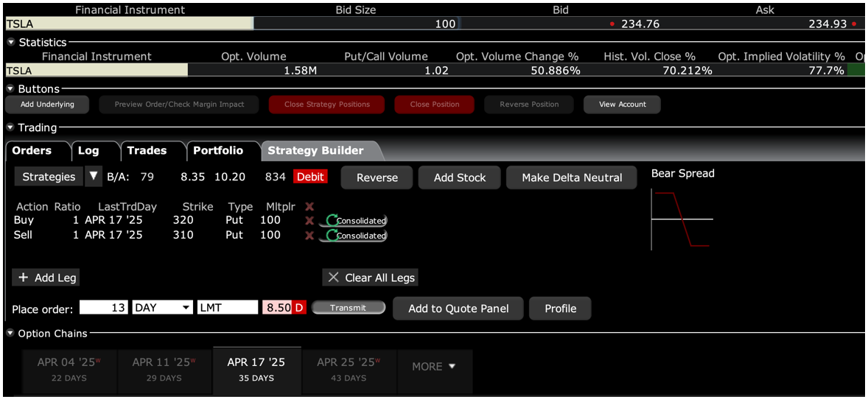Screen dimensions: 868x402
Task: Select the APR 25 '25 expiration tab
Action: (x=348, y=369)
